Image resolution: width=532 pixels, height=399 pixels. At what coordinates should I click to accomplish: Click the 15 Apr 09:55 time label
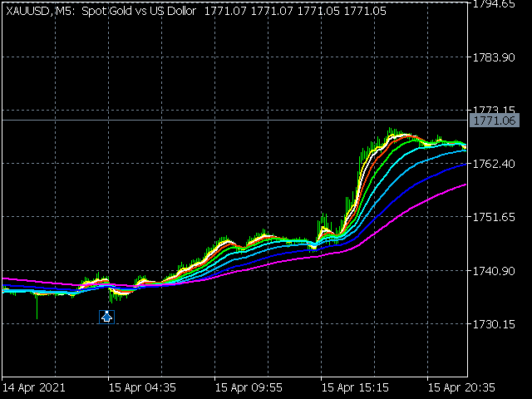pyautogui.click(x=249, y=387)
